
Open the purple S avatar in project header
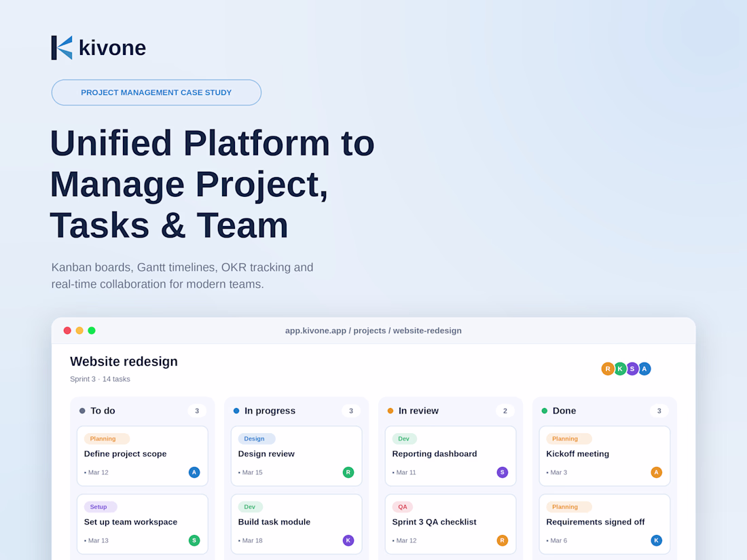[632, 369]
